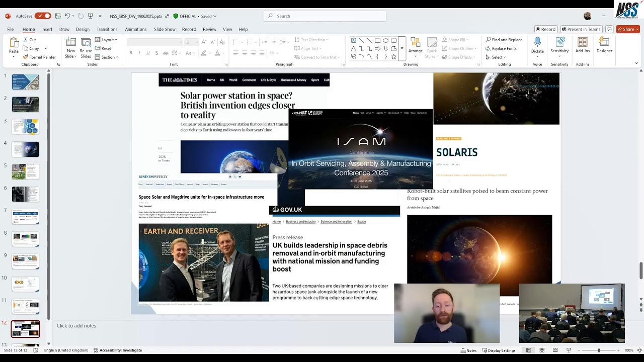The image size is (644, 362).
Task: Expand the Layout dropdown
Action: (106, 40)
